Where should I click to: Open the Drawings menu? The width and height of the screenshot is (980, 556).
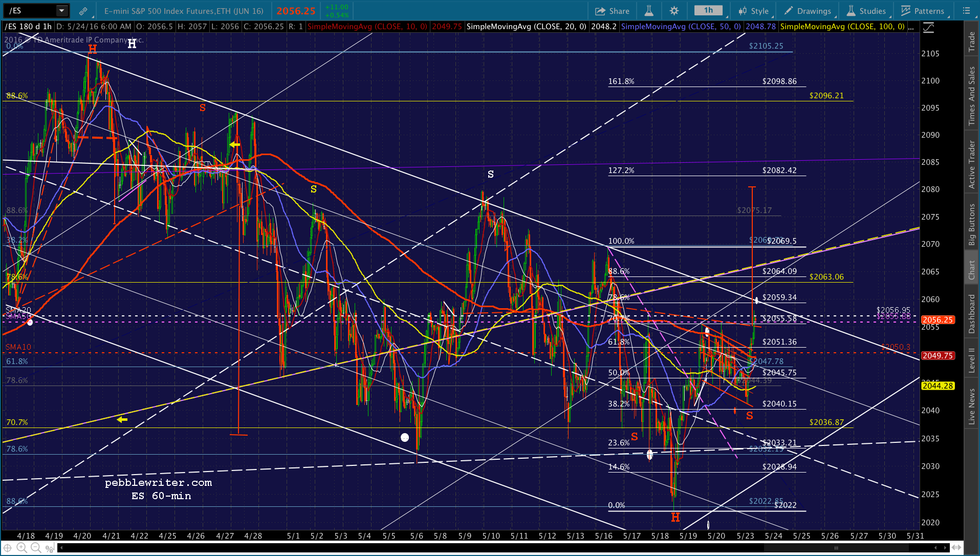(x=808, y=11)
